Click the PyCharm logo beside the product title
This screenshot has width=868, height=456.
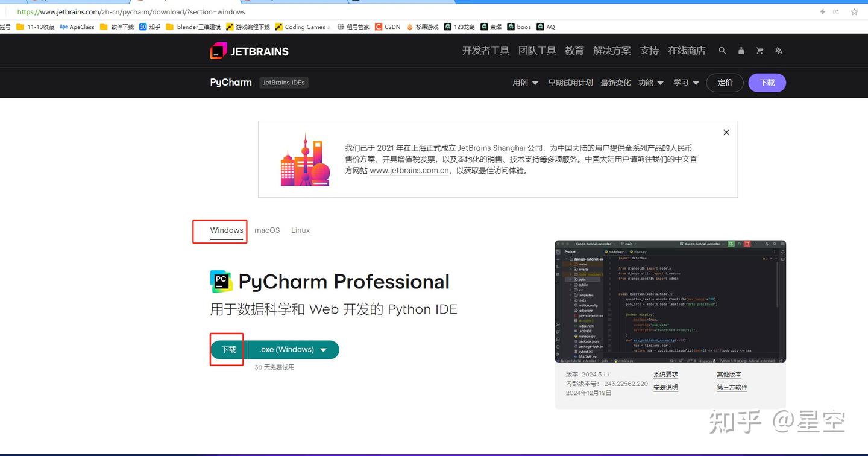coord(221,281)
